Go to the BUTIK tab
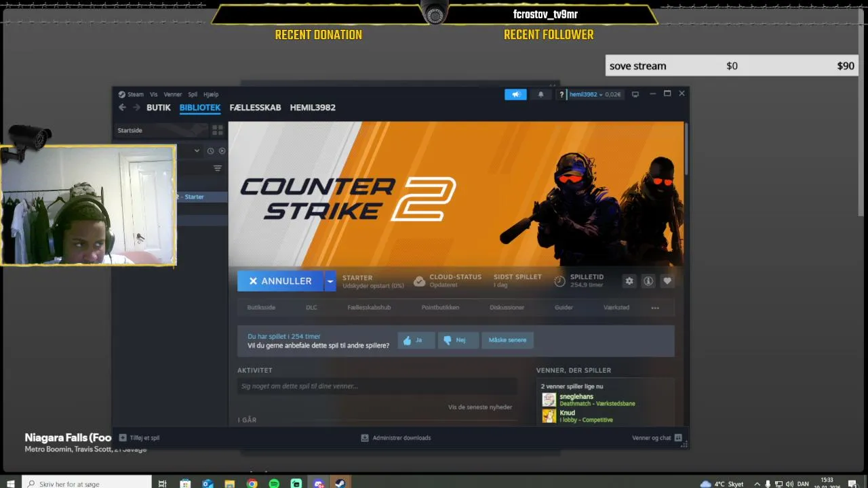868x488 pixels. coord(159,107)
